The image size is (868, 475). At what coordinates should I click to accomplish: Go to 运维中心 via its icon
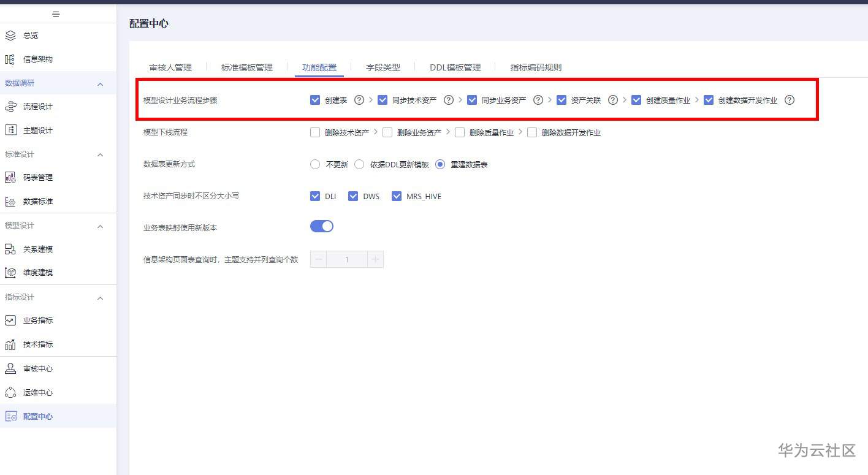pyautogui.click(x=10, y=393)
